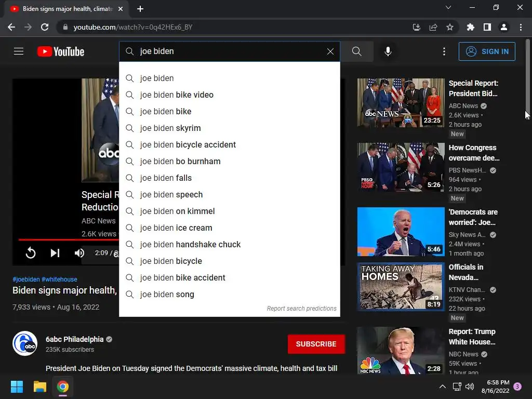Select suggestion 'joe biden song'
The image size is (532, 399).
click(229, 294)
